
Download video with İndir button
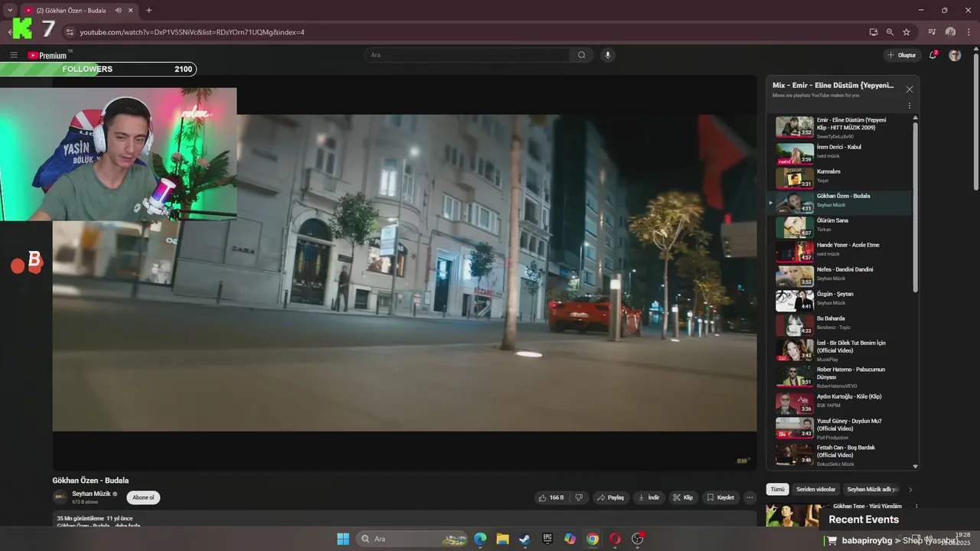click(648, 497)
